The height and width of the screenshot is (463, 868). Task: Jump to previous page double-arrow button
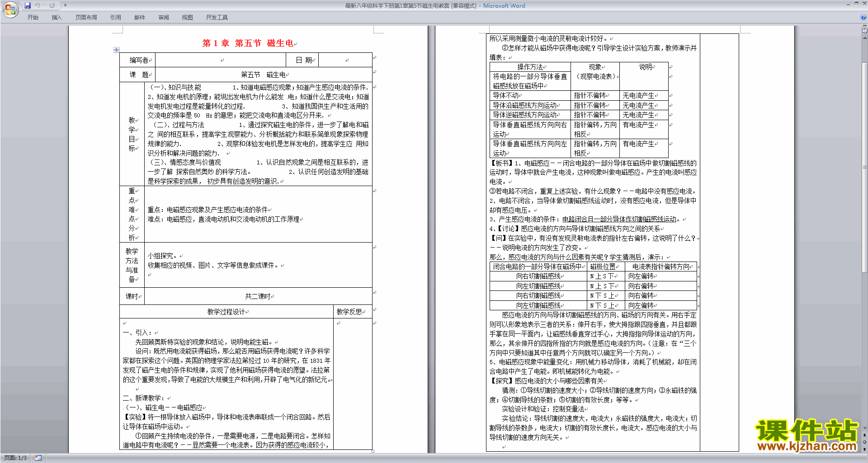point(865,435)
